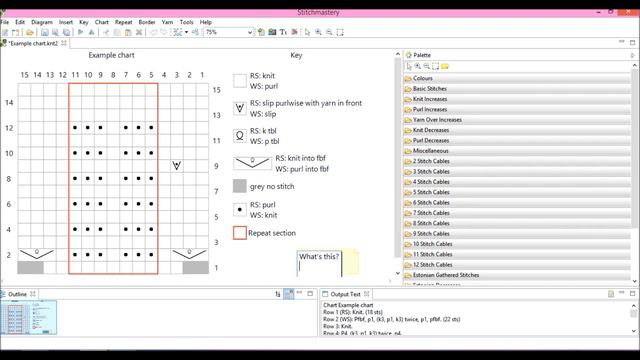Click the Cut scissors toolbar icon
Image resolution: width=640 pixels, height=360 pixels.
click(x=106, y=32)
